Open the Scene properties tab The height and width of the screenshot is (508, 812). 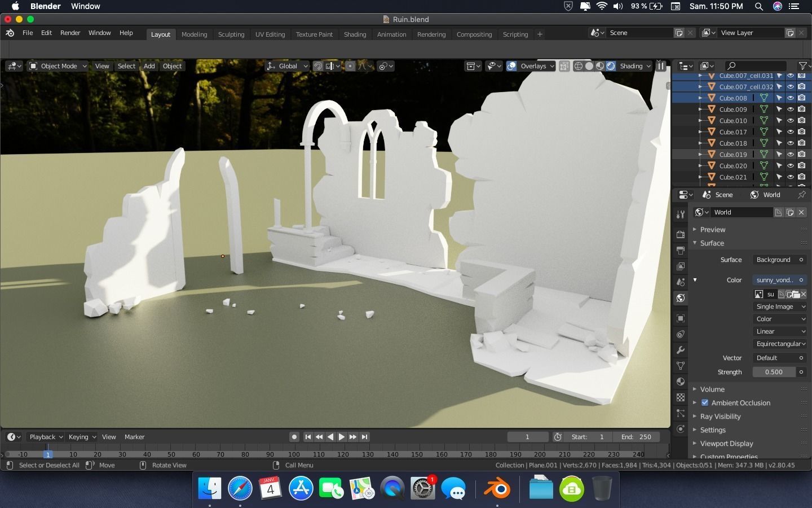(681, 282)
